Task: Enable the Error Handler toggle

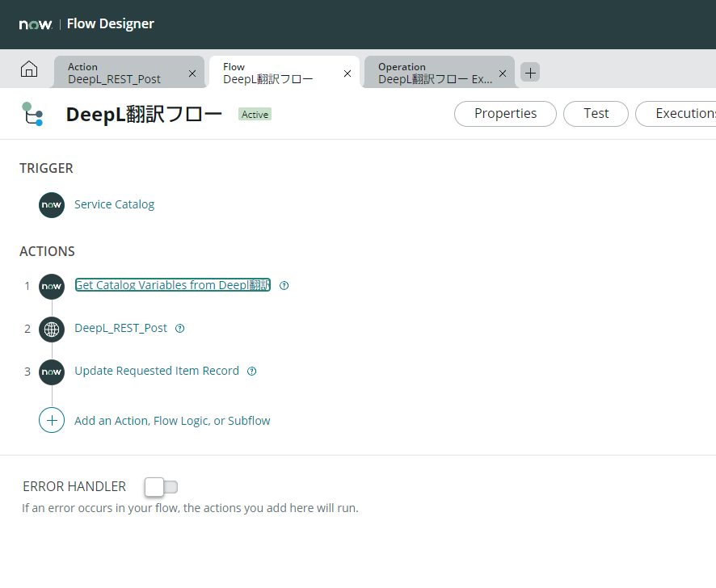Action: click(161, 487)
